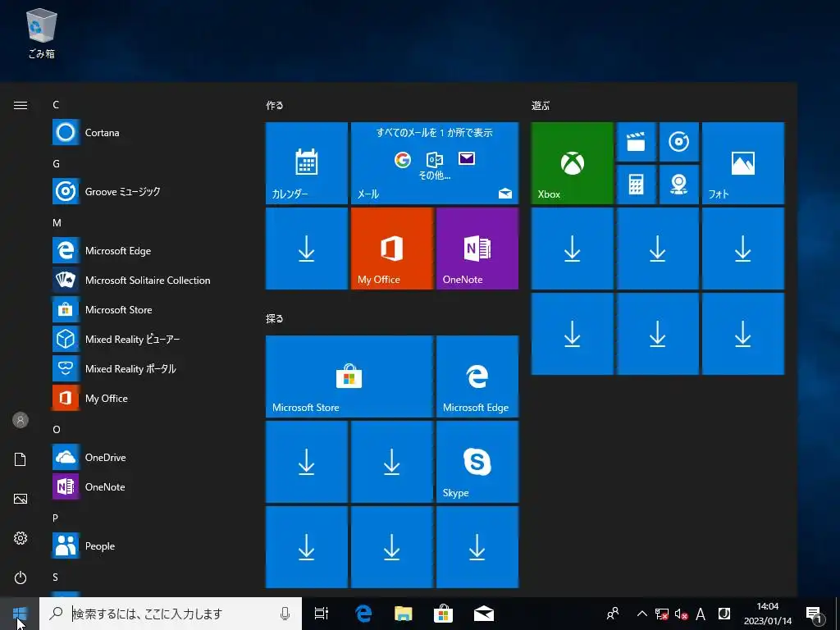Screen dimensions: 840x630
Task: Open the My Office orange tile
Action: 391,249
